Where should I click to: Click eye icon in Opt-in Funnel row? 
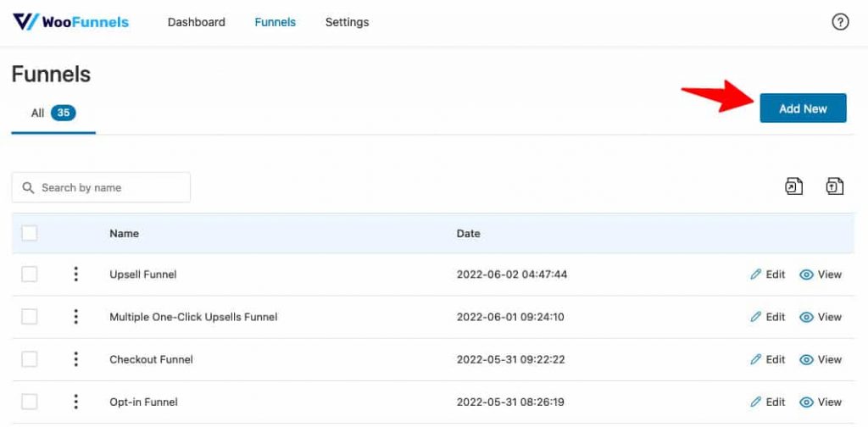click(x=807, y=402)
